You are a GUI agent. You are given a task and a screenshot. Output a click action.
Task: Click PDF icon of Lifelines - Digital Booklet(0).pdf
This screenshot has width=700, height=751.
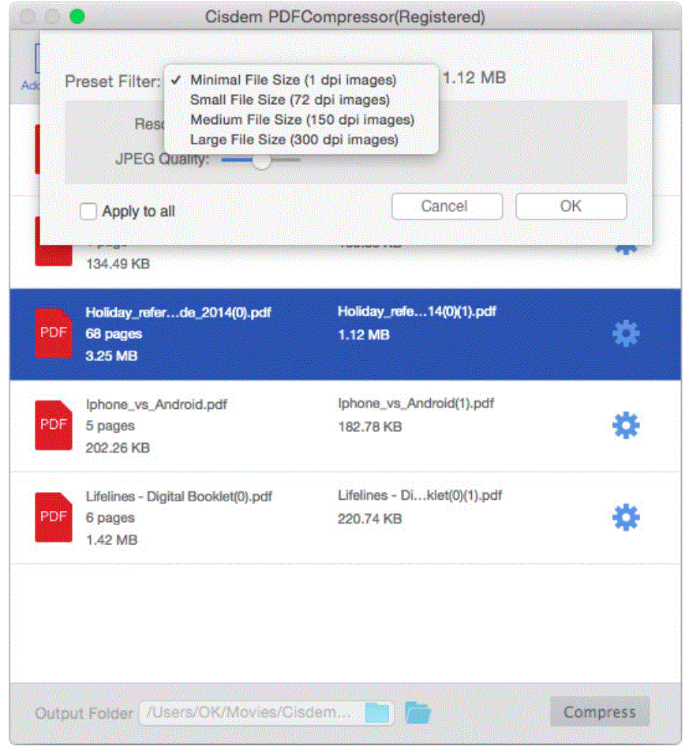coord(54,517)
